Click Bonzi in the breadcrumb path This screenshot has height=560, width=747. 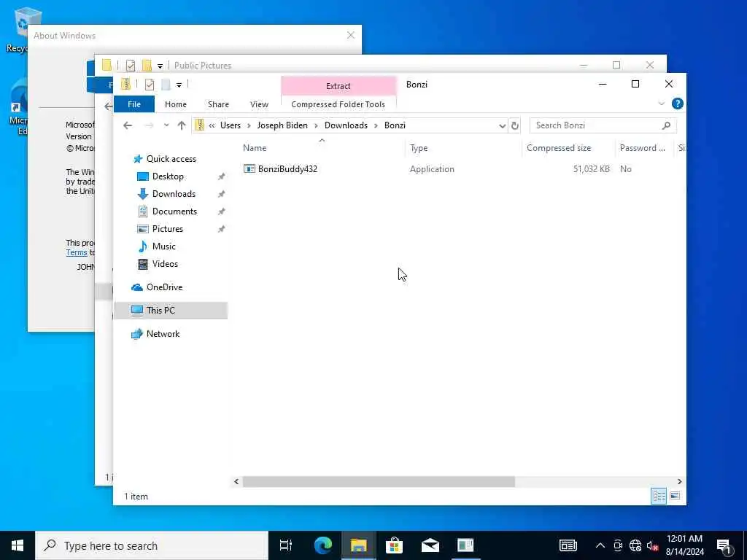395,125
